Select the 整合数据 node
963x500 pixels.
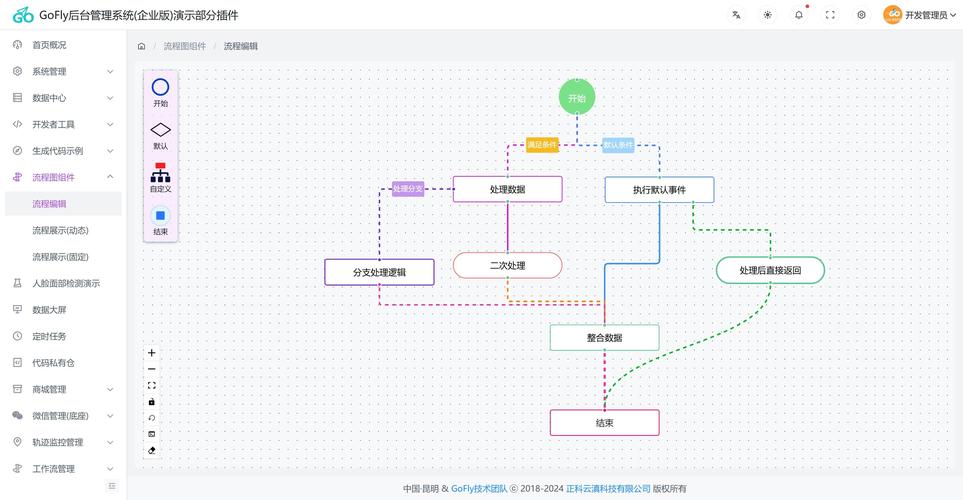click(x=604, y=337)
